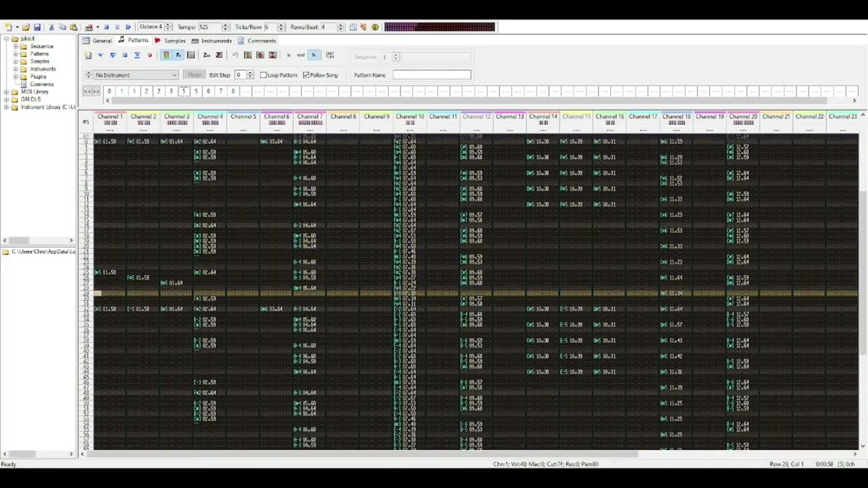Click the MIDI record icon in main toolbar
This screenshot has height=488, width=868.
(89, 27)
